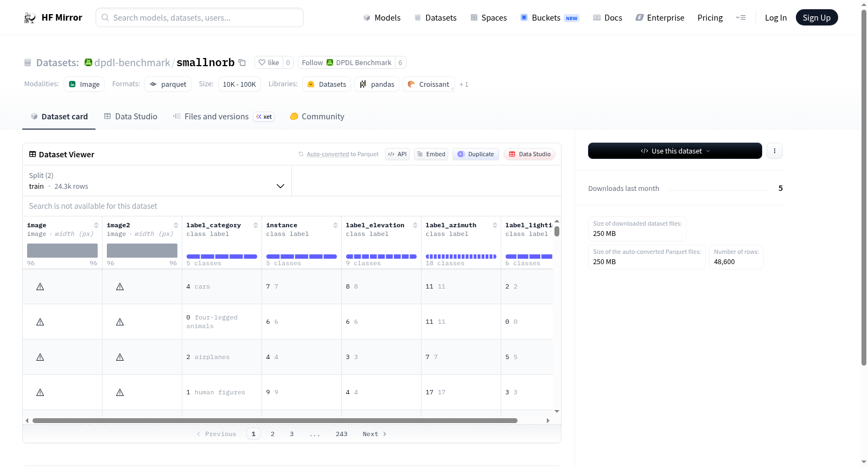The image size is (868, 467).
Task: Click the page vertical scrollbar
Action: pyautogui.click(x=864, y=187)
